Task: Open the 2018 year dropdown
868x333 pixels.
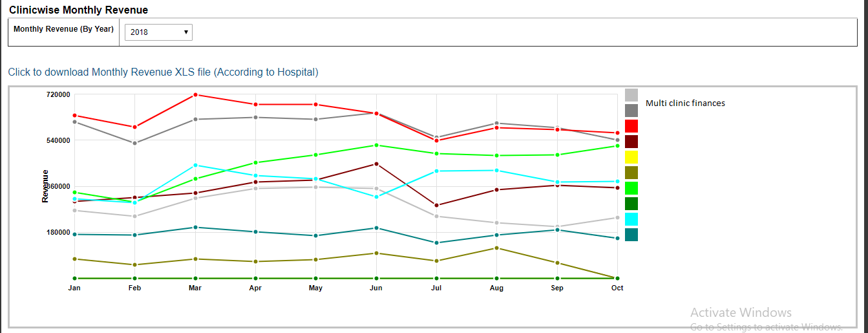Action: pyautogui.click(x=158, y=32)
